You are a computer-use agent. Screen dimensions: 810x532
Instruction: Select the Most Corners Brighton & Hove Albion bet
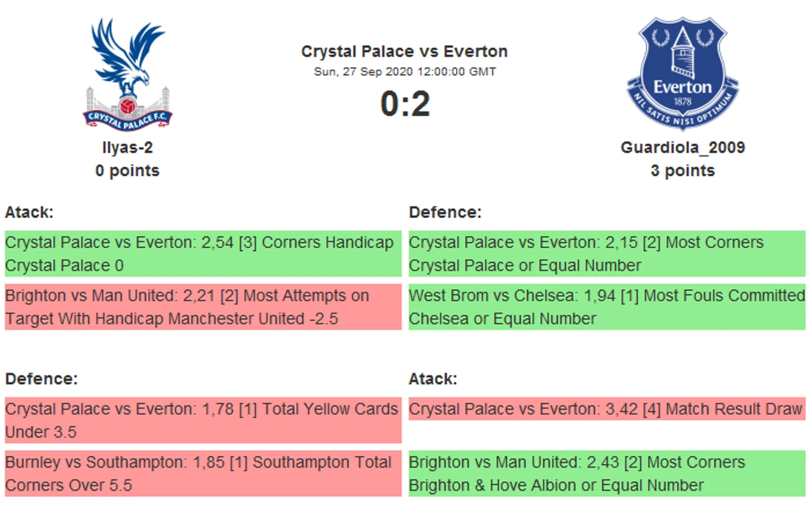(606, 473)
